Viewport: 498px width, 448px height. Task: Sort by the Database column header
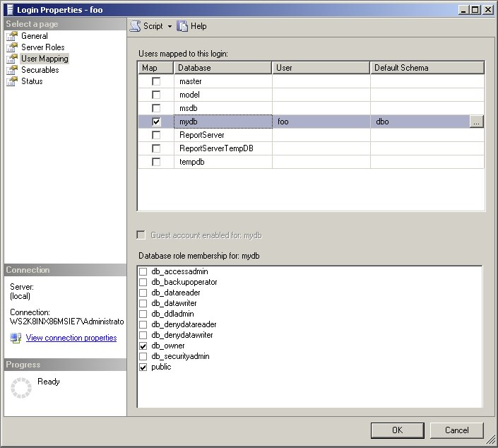point(223,68)
